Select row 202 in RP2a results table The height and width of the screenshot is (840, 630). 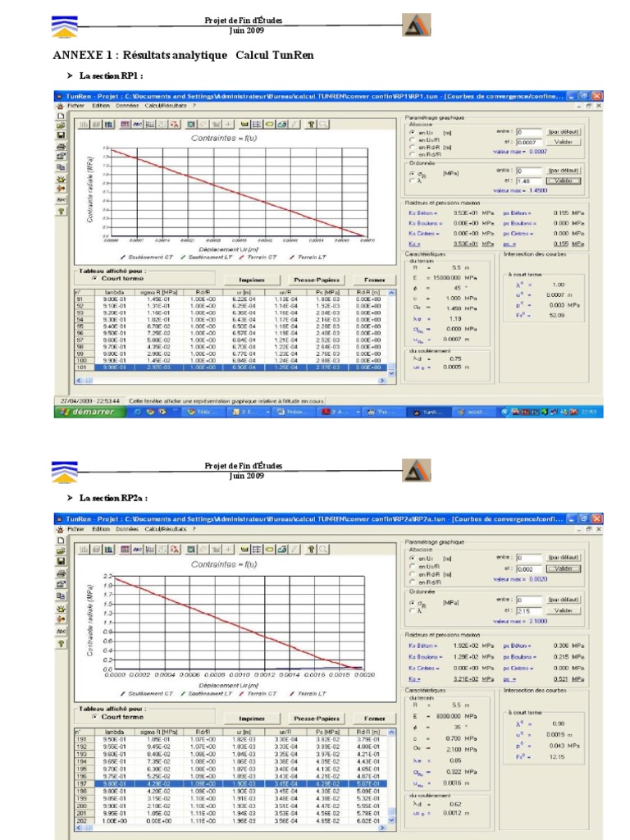231,820
